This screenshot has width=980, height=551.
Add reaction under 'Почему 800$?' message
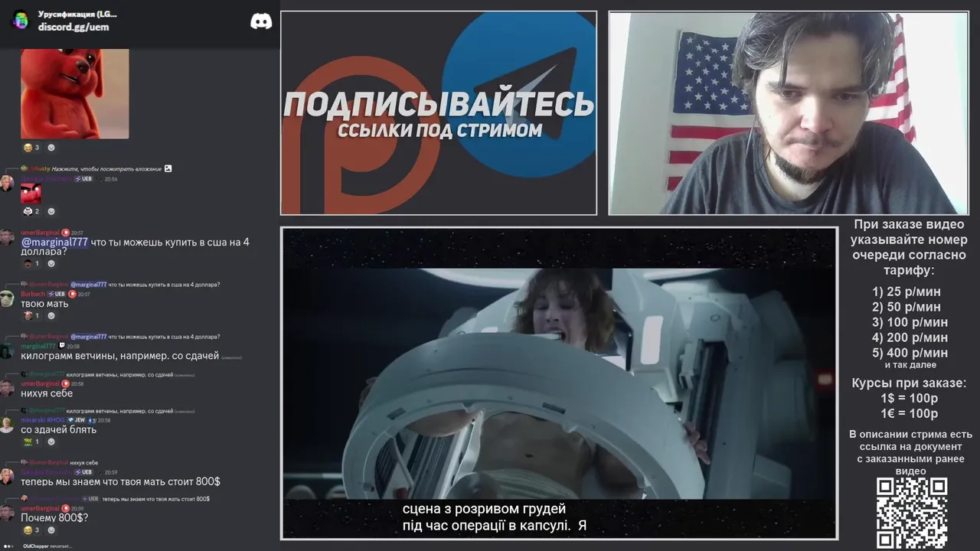click(x=51, y=530)
